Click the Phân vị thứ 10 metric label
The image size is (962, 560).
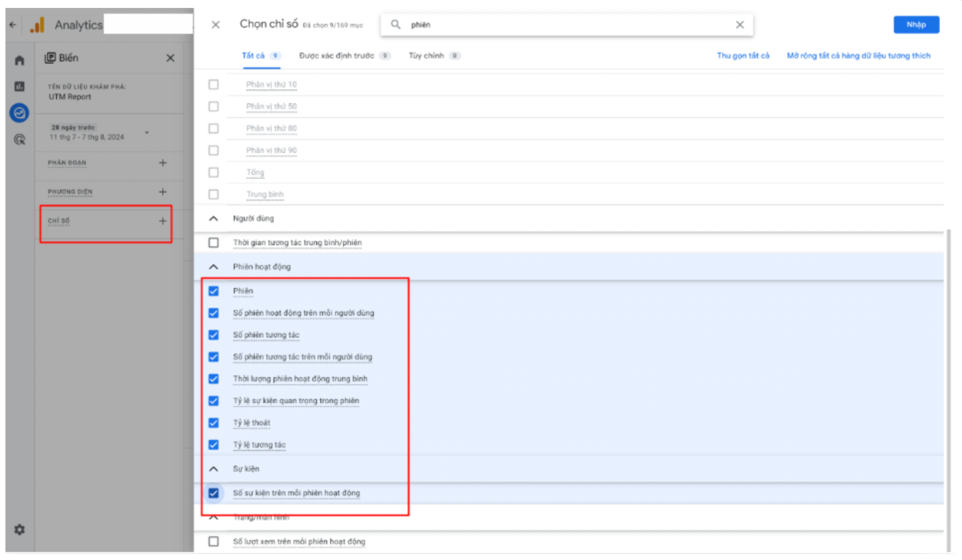coord(272,84)
